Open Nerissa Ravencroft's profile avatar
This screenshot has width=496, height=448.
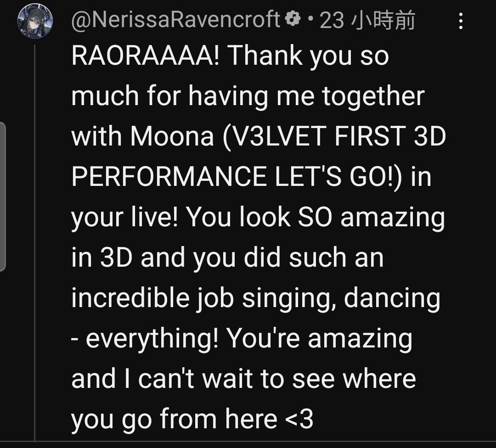pos(35,21)
